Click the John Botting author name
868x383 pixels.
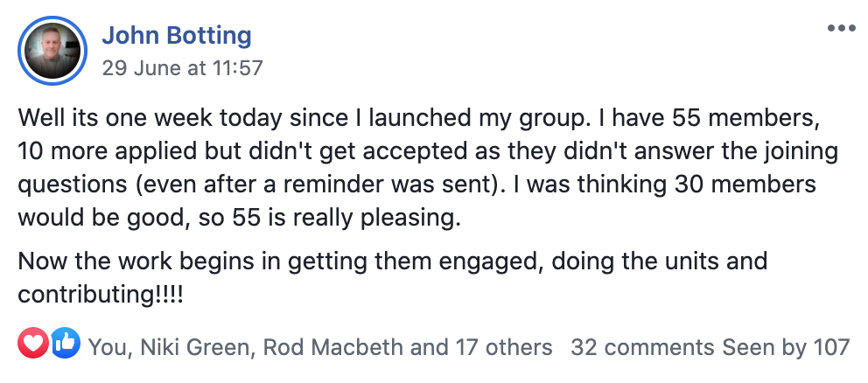coord(177,37)
